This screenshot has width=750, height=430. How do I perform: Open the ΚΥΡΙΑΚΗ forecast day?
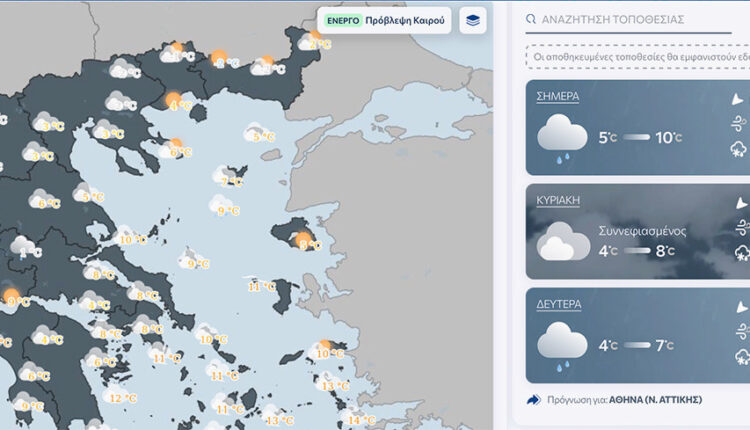tap(558, 200)
